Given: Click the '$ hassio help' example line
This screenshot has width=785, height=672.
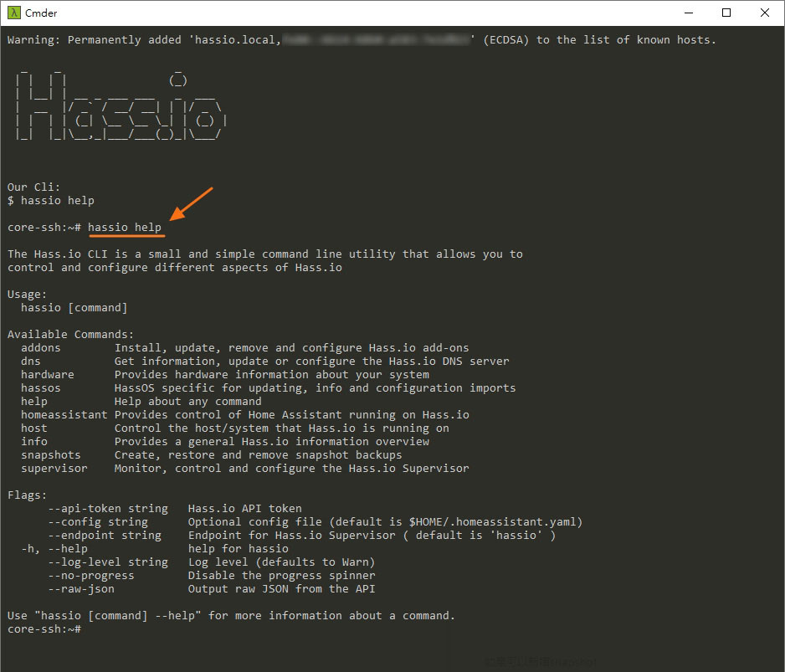Looking at the screenshot, I should pos(50,201).
